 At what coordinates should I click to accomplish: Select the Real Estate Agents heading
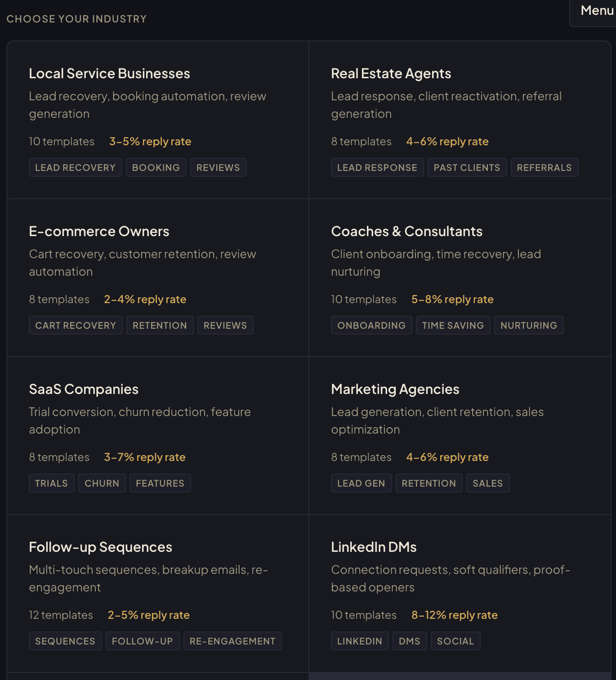(391, 74)
